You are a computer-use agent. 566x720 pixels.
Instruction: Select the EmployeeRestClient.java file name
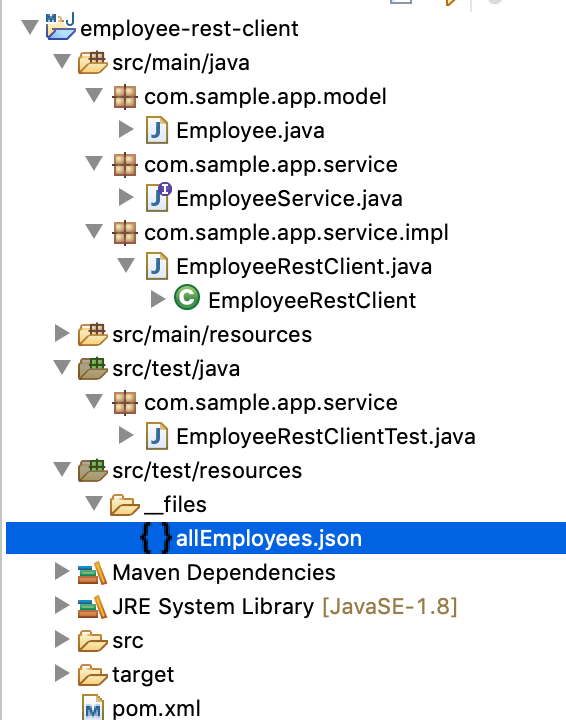(x=304, y=267)
